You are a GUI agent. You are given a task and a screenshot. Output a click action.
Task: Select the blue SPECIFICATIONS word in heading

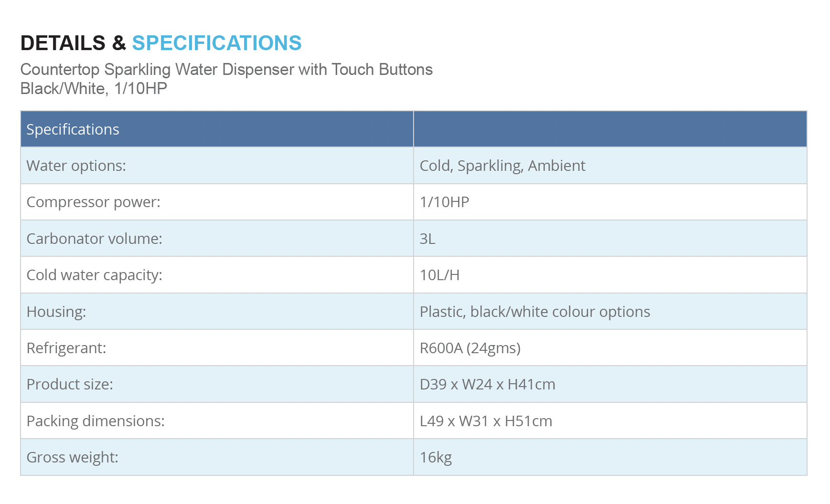click(x=217, y=43)
